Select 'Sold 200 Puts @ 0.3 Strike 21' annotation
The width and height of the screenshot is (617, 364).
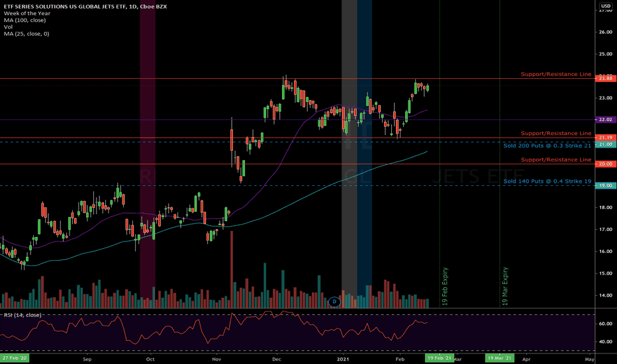coord(547,146)
